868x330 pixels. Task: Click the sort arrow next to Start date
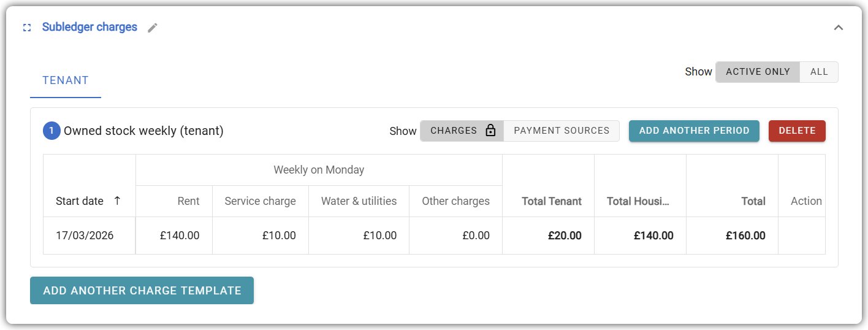pyautogui.click(x=118, y=201)
